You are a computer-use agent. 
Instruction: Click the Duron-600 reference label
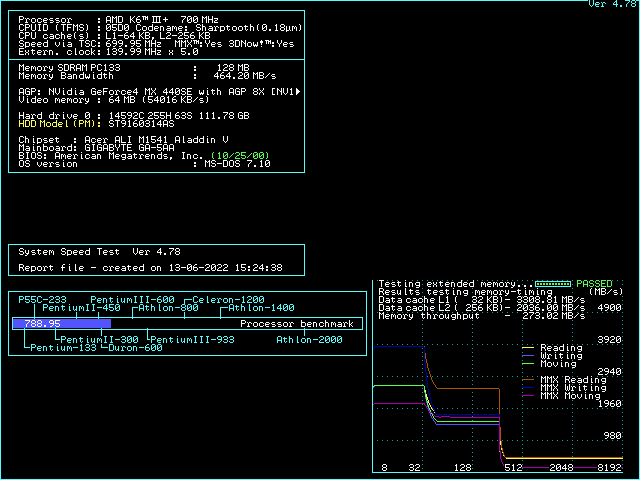tap(135, 348)
